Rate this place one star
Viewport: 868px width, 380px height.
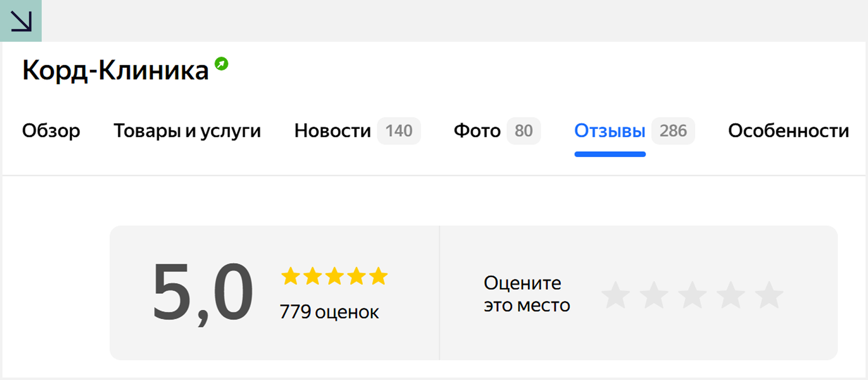(x=615, y=296)
